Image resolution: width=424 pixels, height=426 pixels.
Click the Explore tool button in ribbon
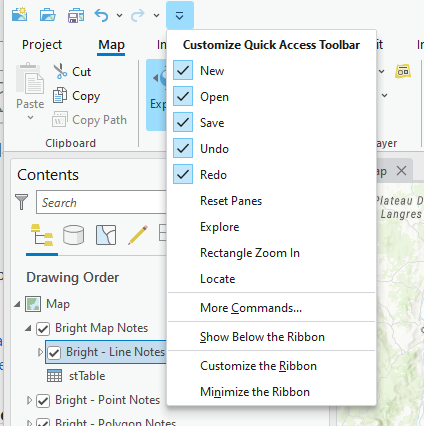click(x=157, y=95)
